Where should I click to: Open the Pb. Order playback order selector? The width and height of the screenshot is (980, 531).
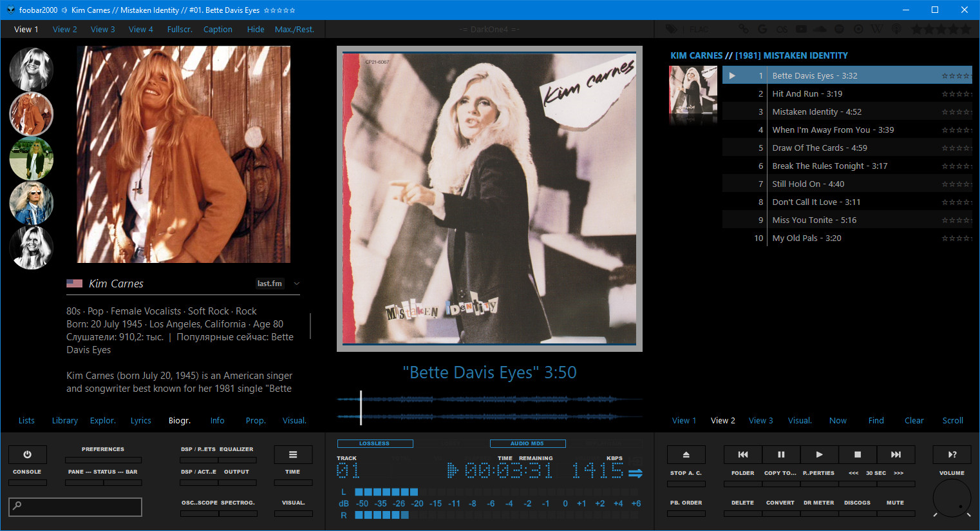point(686,503)
